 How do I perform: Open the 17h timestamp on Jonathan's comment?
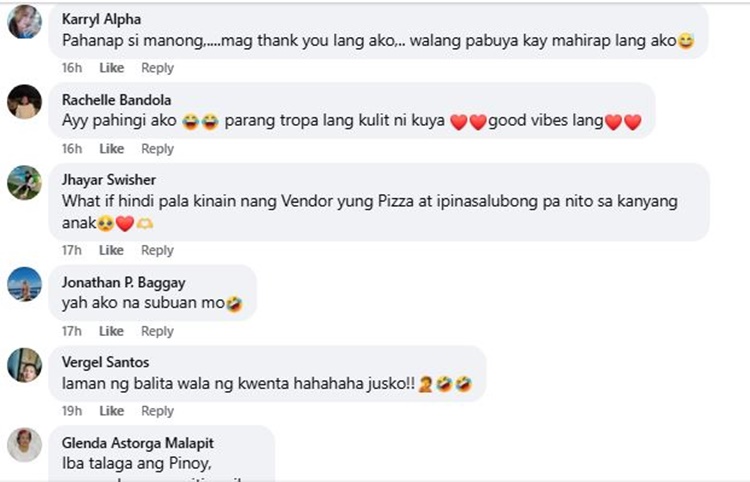pos(71,331)
